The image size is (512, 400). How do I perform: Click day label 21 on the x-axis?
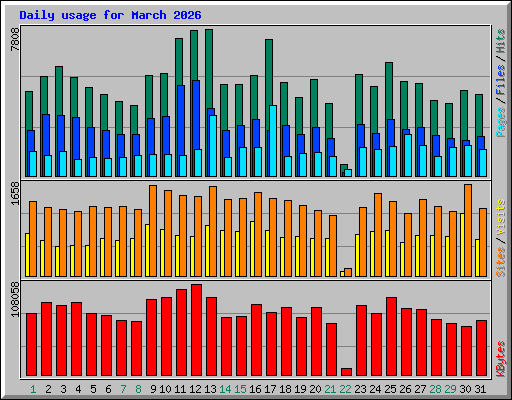tap(330, 389)
